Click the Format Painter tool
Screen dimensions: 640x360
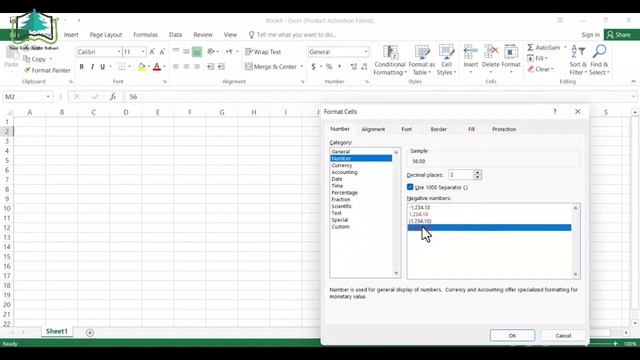(x=47, y=70)
